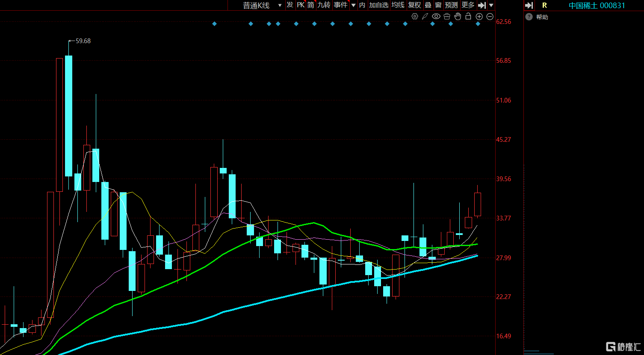This screenshot has width=644, height=355.
Task: Click the leftmost blue diamond event marker
Action: (215, 24)
